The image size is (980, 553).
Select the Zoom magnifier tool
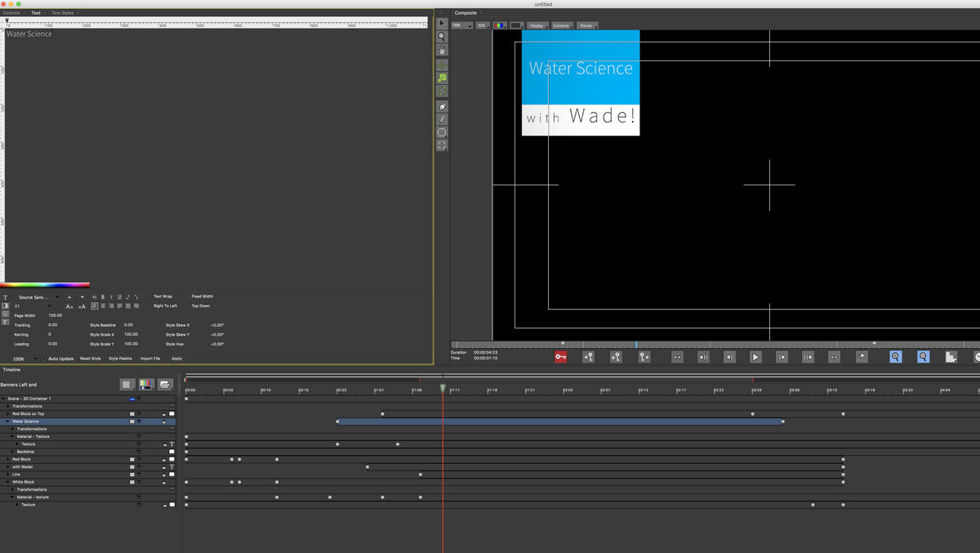(x=442, y=37)
